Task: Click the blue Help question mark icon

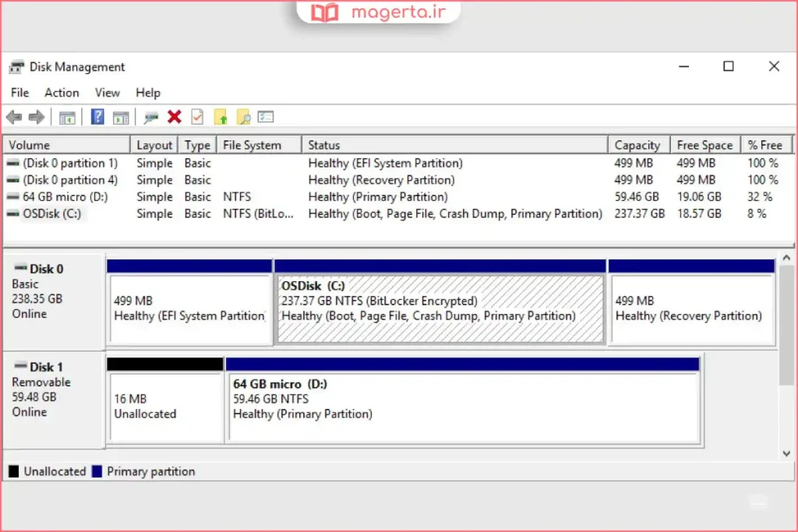Action: 97,117
